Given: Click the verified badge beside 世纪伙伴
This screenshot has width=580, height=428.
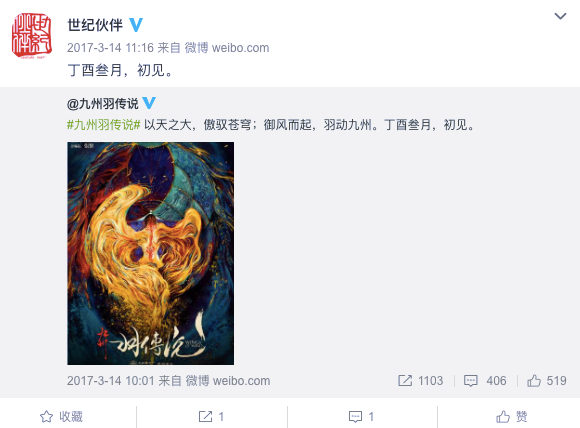Looking at the screenshot, I should pos(136,25).
